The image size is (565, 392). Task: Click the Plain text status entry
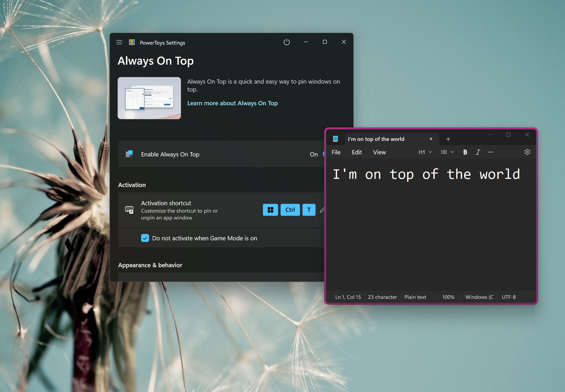[415, 297]
